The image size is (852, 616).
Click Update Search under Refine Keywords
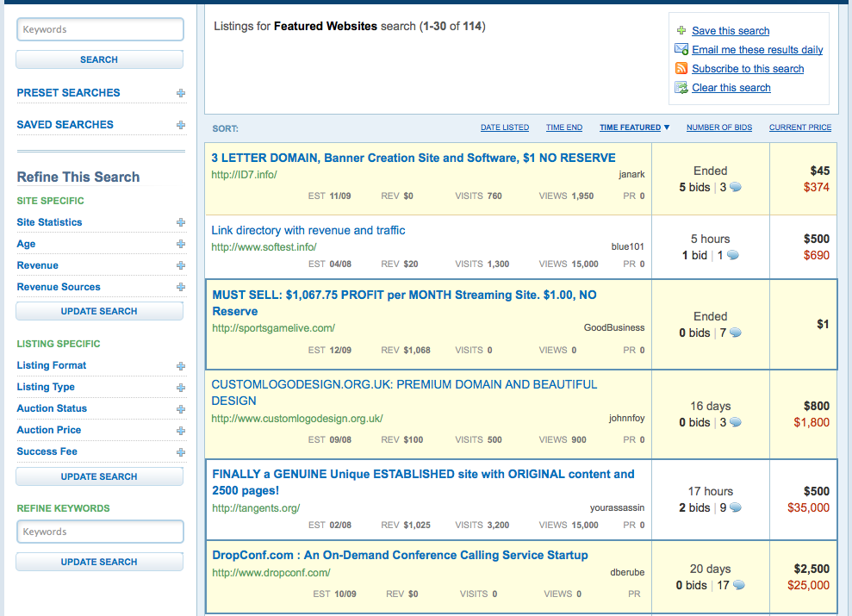[99, 562]
